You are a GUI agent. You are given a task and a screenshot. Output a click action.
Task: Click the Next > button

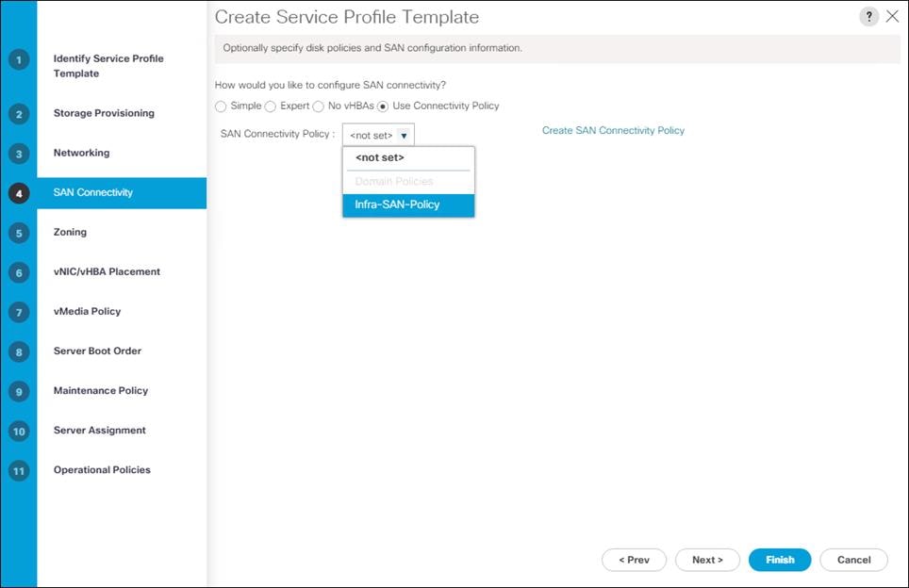(707, 559)
